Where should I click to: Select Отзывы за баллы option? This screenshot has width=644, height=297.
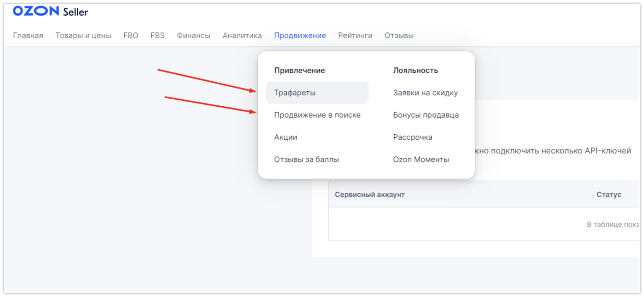pyautogui.click(x=306, y=160)
